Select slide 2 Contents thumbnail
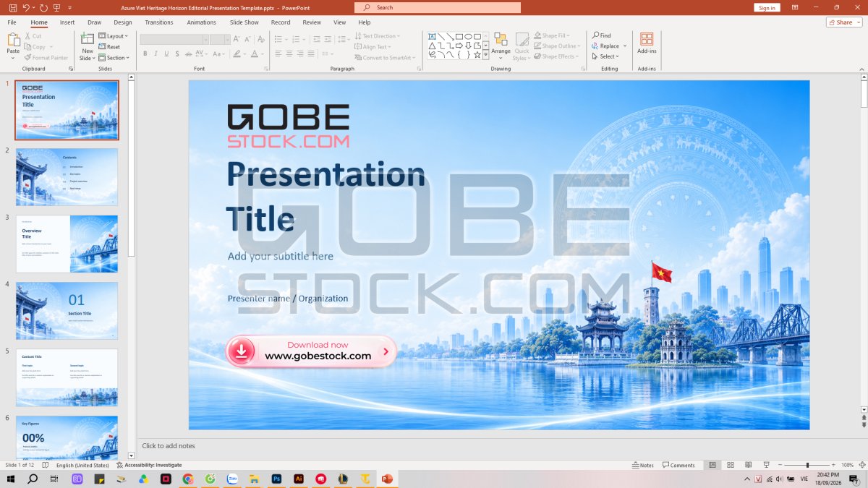 tap(67, 177)
